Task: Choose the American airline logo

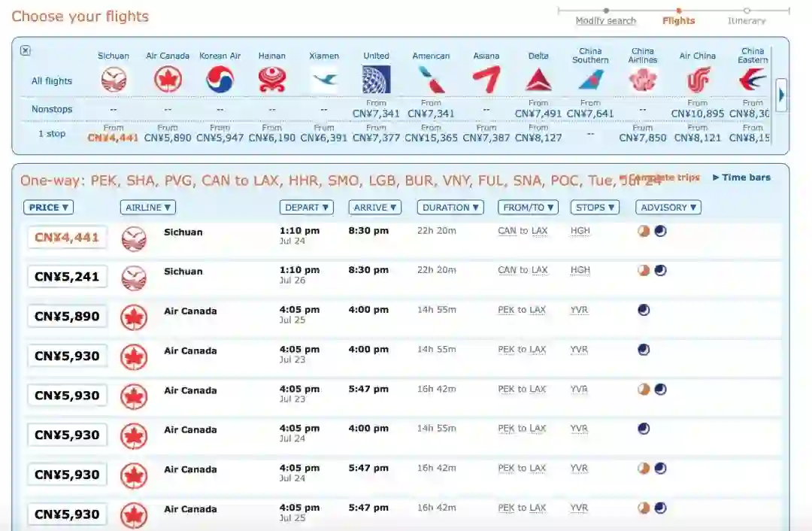Action: pos(431,80)
